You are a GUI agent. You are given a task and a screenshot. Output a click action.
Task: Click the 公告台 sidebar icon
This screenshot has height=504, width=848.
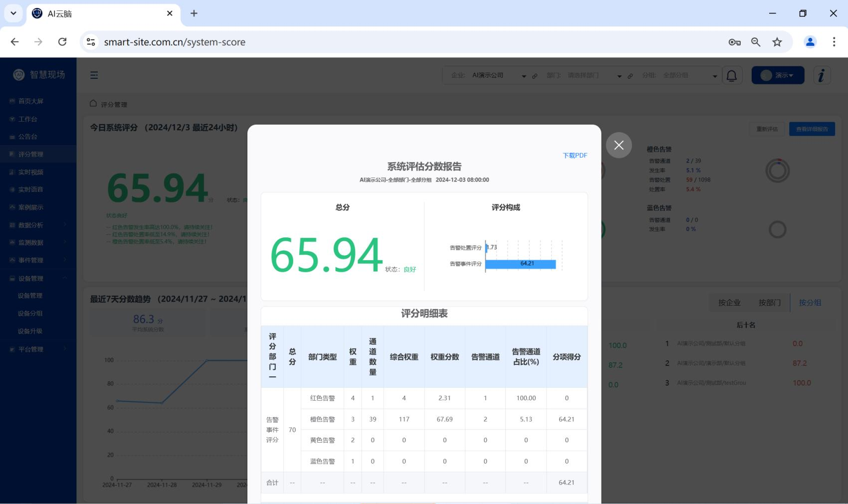coord(12,137)
